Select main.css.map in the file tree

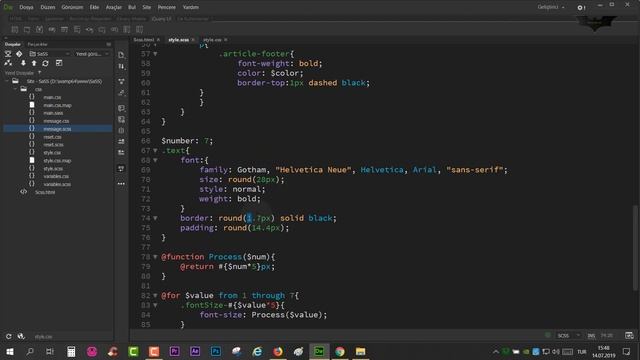pos(57,105)
